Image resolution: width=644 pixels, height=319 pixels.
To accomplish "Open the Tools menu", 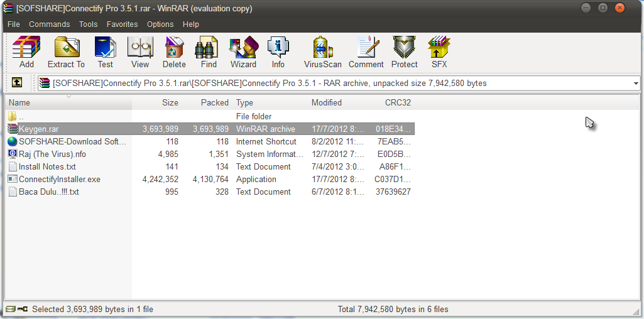I will 89,24.
